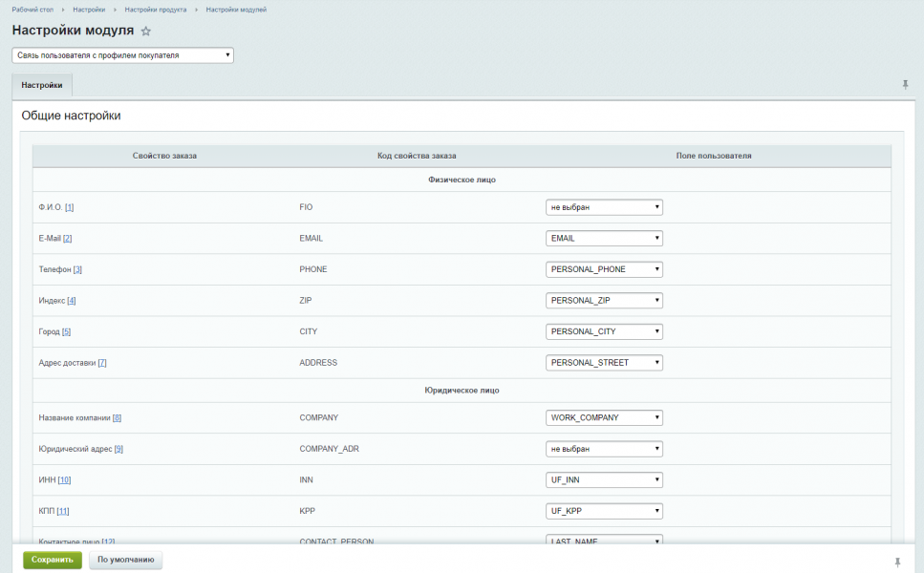
Task: Open property link [1] for Ф.И.О.
Action: tap(69, 207)
